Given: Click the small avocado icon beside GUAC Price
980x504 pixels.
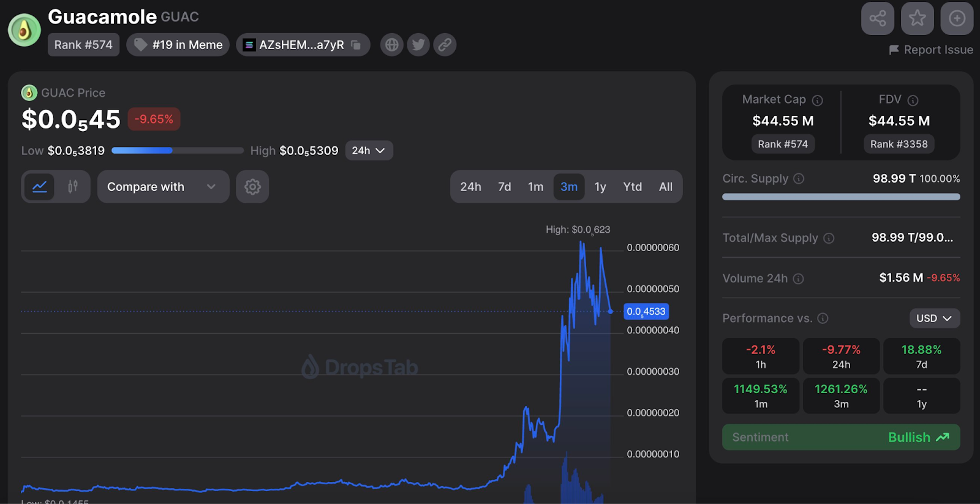Looking at the screenshot, I should coord(29,92).
